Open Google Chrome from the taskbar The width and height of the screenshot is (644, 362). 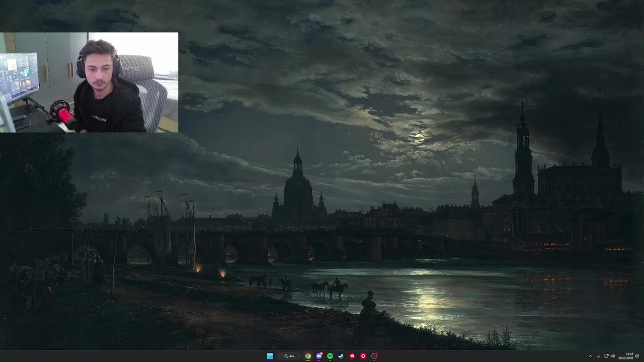point(308,356)
